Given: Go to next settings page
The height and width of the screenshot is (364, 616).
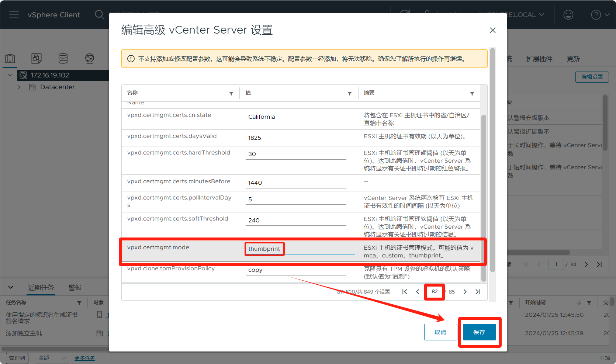Looking at the screenshot, I should coord(465,292).
